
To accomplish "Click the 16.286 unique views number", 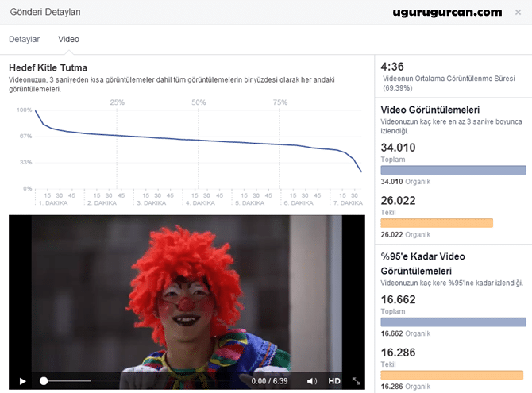I will coord(398,353).
